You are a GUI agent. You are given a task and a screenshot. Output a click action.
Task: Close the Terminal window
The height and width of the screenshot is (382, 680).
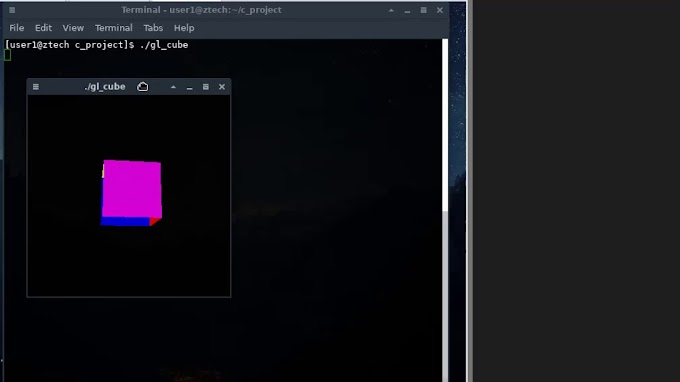click(440, 10)
